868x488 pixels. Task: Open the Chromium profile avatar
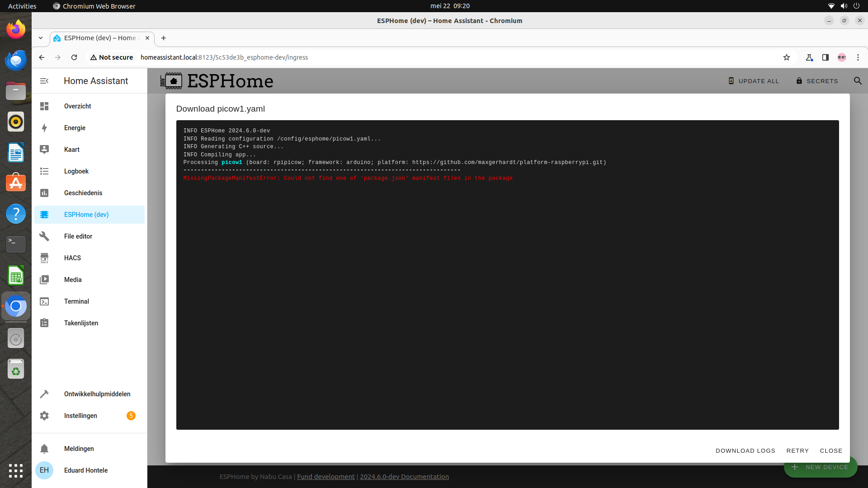coord(842,57)
